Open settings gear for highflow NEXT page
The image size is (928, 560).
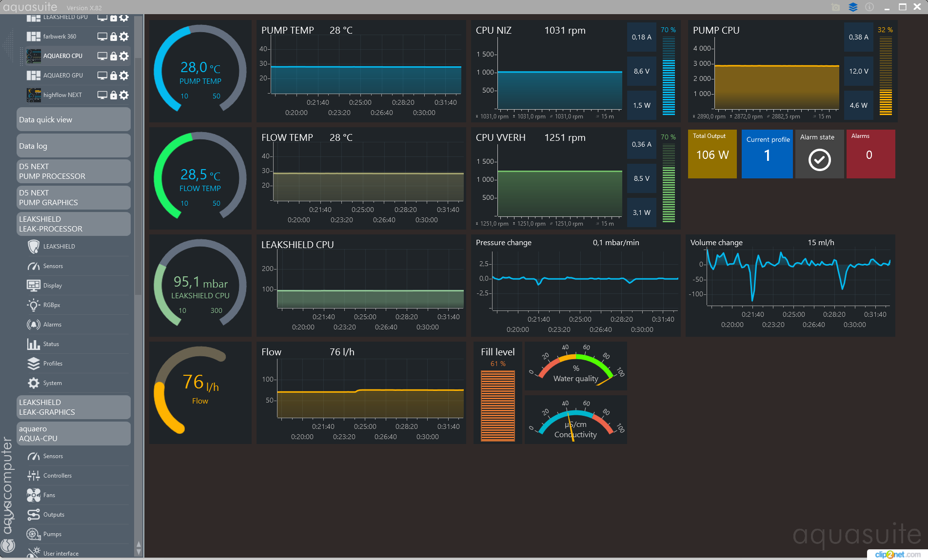tap(124, 95)
